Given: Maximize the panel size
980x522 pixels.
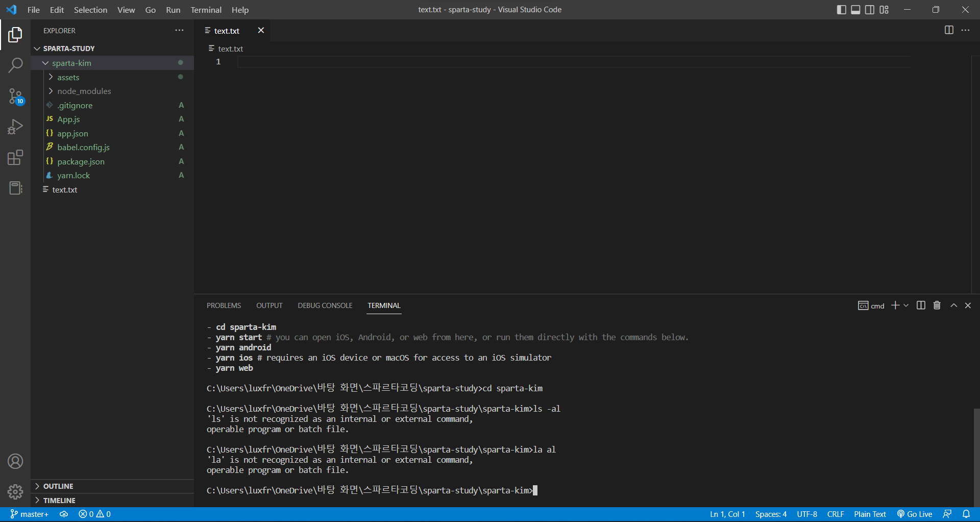Looking at the screenshot, I should click(x=953, y=305).
